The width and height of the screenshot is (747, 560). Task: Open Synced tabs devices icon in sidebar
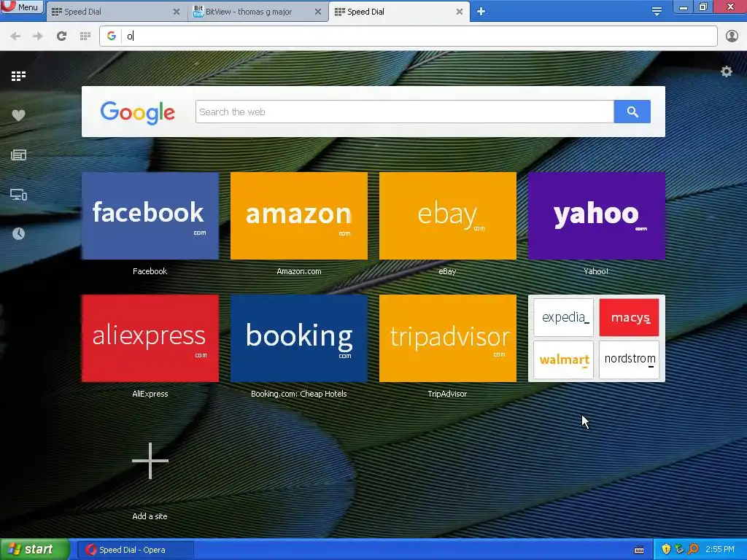(18, 194)
